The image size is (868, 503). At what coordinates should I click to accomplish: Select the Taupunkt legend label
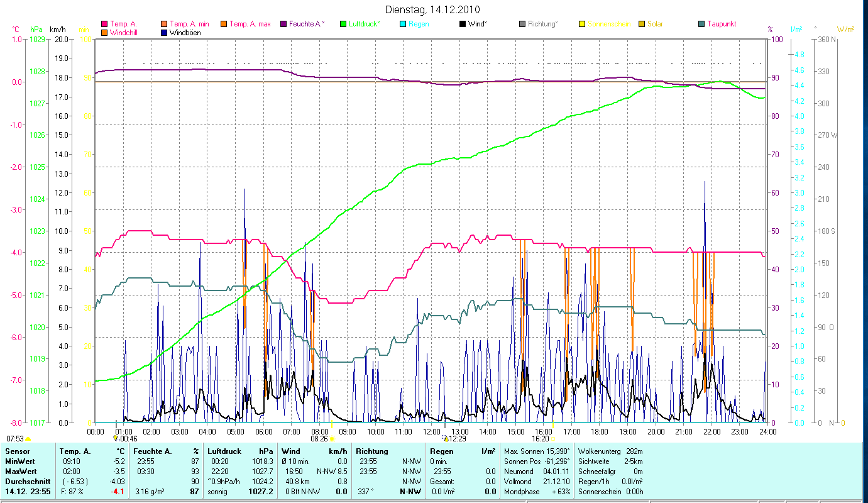point(721,24)
